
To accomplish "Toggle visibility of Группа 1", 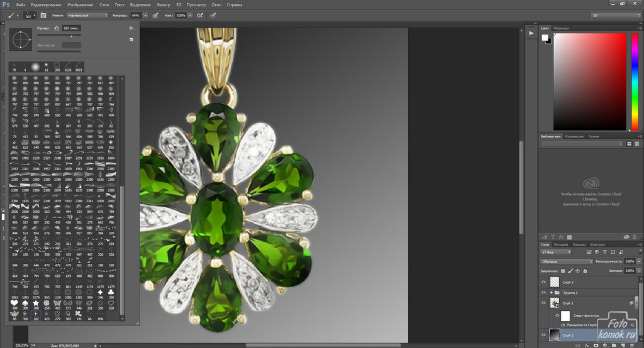I will point(544,293).
